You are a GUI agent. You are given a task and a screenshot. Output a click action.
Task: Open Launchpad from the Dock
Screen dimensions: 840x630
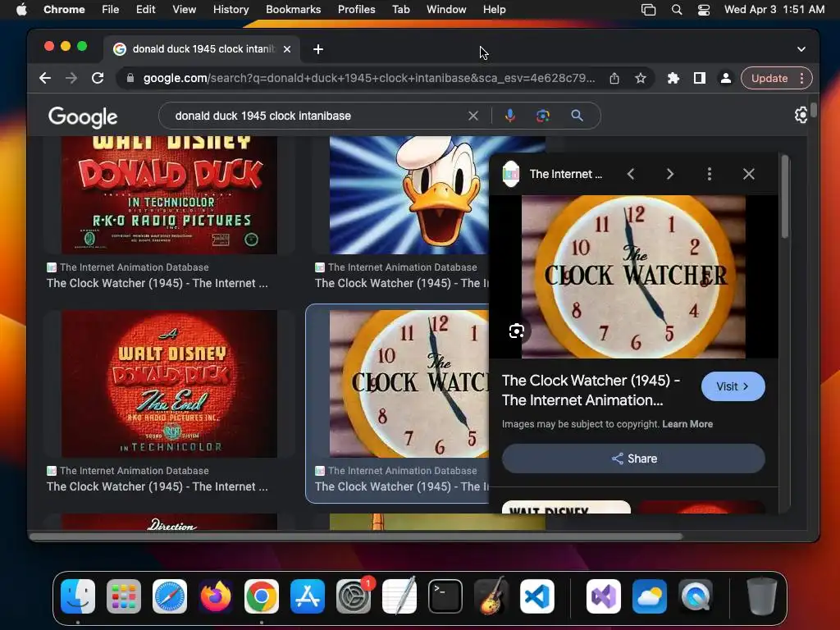click(x=124, y=596)
